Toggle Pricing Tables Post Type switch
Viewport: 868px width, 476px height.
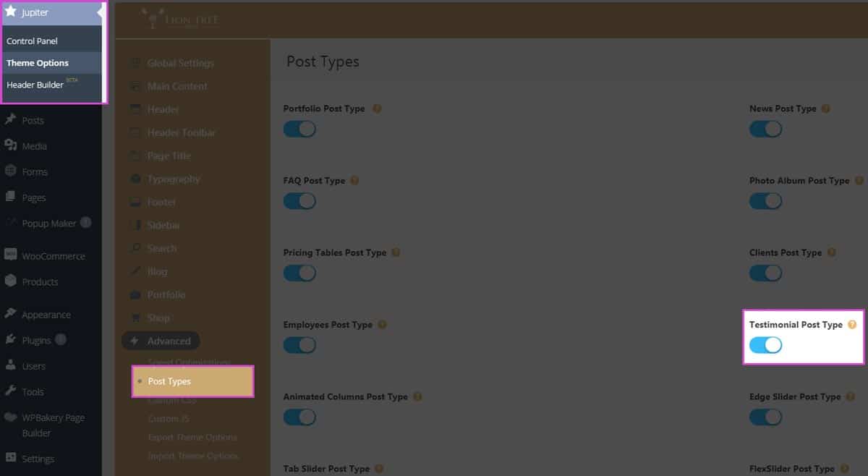click(299, 273)
